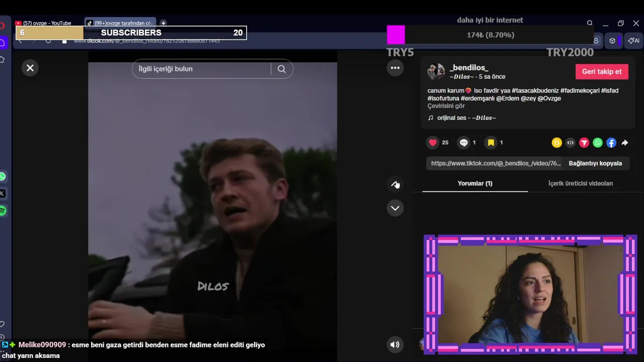
Task: Share video to Facebook
Action: [611, 143]
